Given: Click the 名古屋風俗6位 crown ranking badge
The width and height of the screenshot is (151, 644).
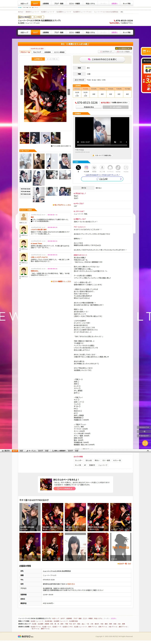Looking at the screenshot, I should [x=123, y=49].
